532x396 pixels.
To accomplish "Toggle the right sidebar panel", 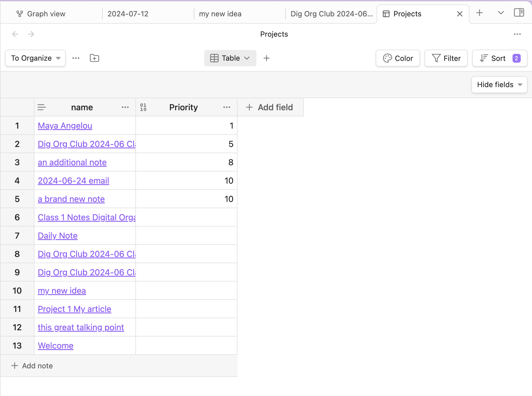I will coord(519,13).
